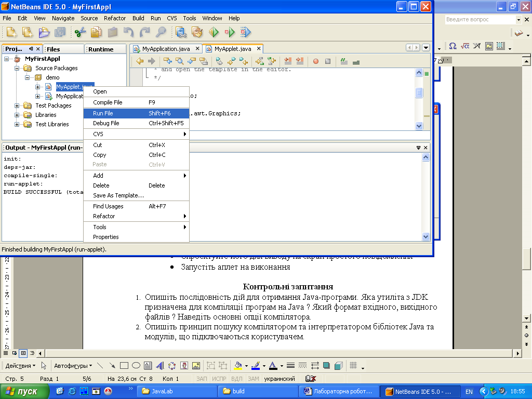Switch to the MyApplication.java editor tab
532x399 pixels.
[x=166, y=49]
